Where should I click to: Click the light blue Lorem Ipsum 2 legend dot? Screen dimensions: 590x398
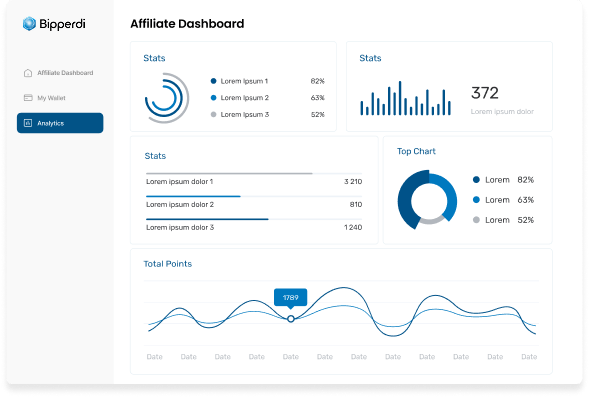213,98
